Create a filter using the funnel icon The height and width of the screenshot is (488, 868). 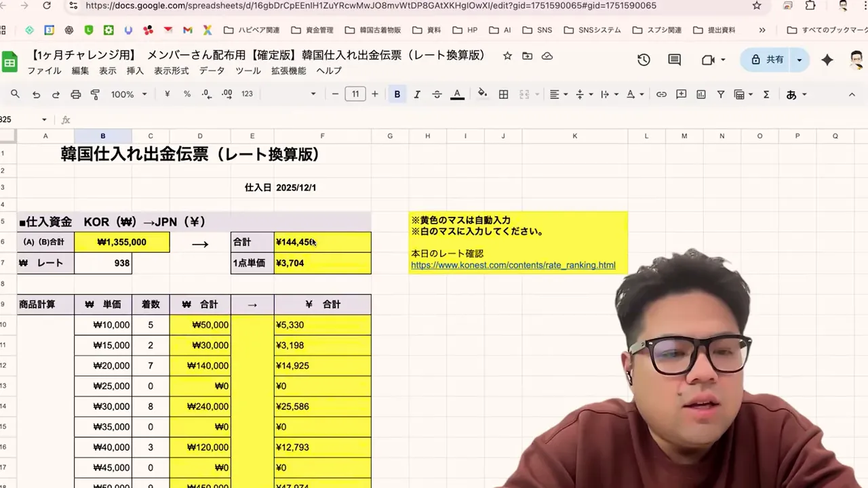tap(721, 94)
